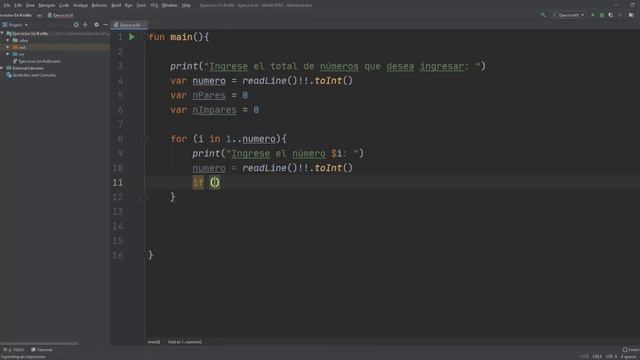Expand the src folder arrow
Screen dimensions: 640x360
pos(7,54)
